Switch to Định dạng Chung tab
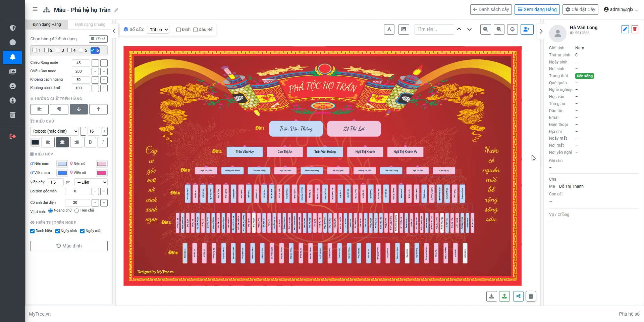Image resolution: width=644 pixels, height=322 pixels. [x=90, y=25]
